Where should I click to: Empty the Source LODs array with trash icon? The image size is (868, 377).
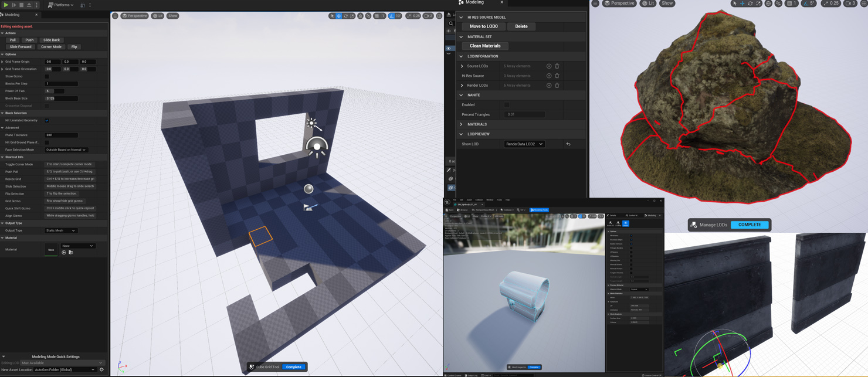coord(557,66)
